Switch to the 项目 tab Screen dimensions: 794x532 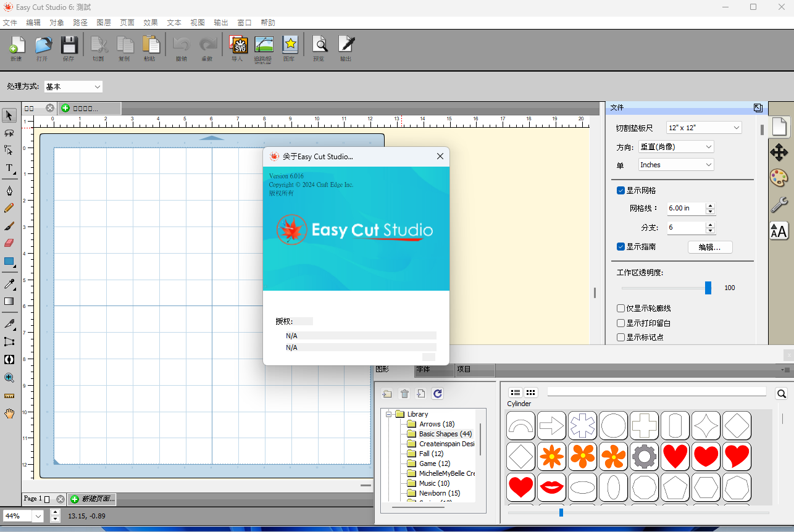pyautogui.click(x=475, y=370)
